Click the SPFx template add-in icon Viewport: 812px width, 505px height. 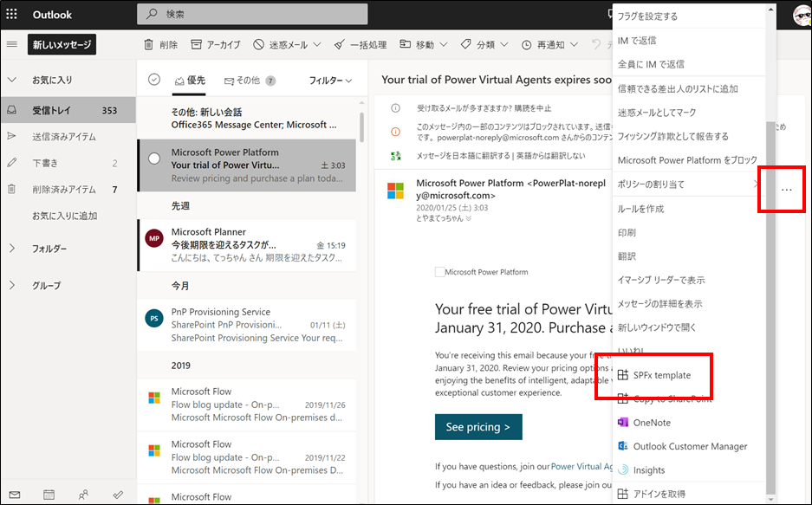[623, 375]
